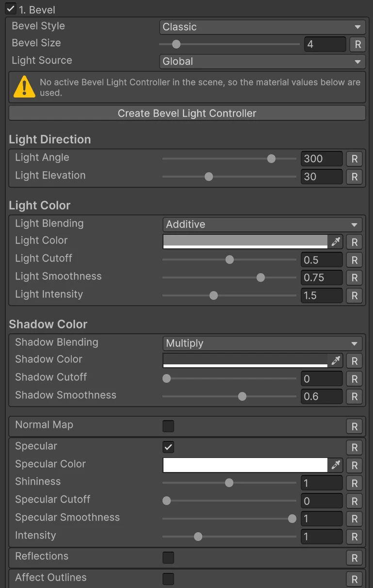Click the Light Angle slider
The width and height of the screenshot is (373, 588).
pyautogui.click(x=229, y=159)
